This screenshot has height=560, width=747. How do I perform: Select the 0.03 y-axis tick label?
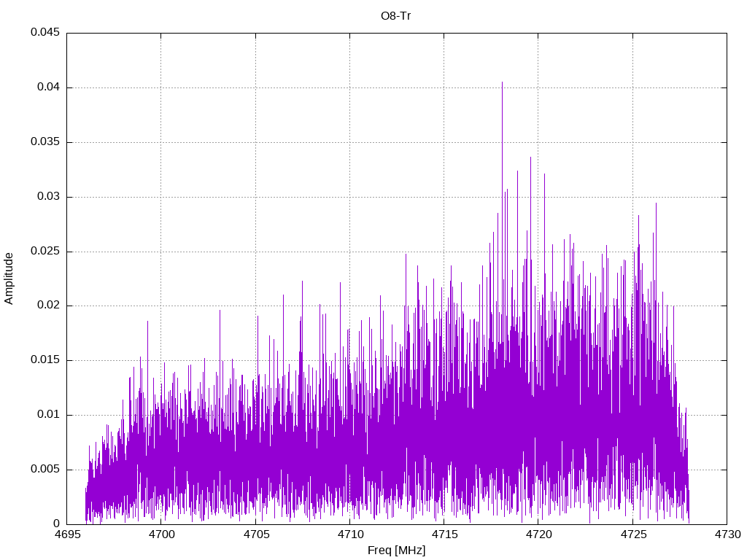point(48,197)
